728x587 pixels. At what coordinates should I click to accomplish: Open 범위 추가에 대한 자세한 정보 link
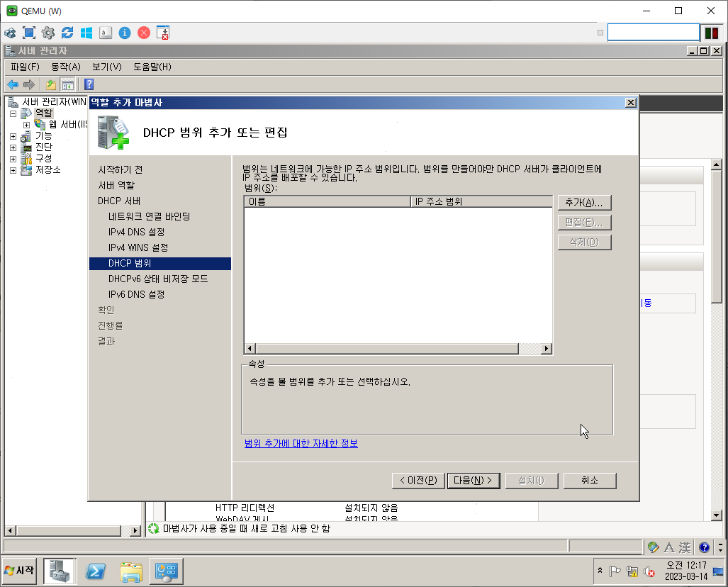[x=301, y=444]
